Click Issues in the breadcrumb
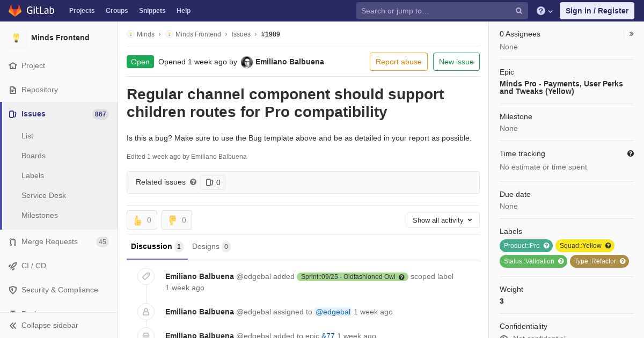Screen dimensions: 644x338 [x=241, y=34]
